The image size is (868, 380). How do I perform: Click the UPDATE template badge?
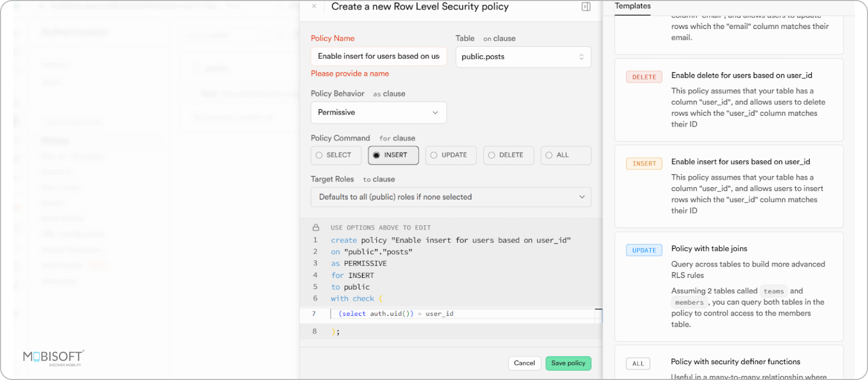644,250
